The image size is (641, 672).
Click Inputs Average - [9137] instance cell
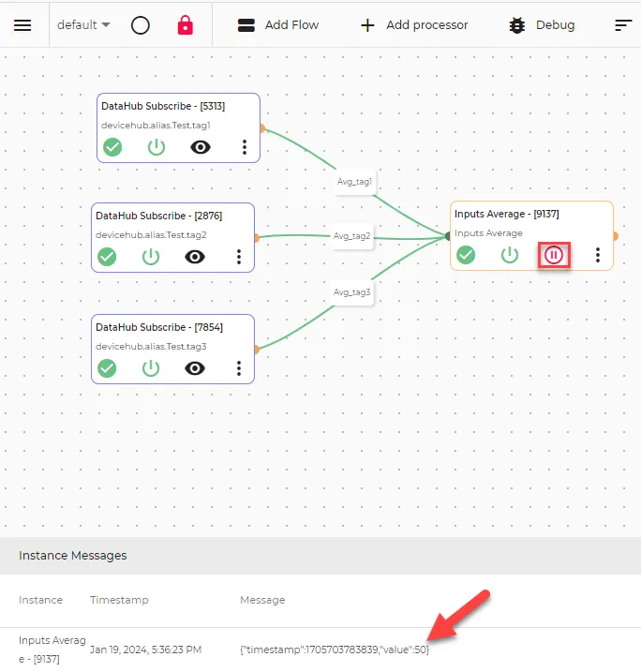pos(52,650)
